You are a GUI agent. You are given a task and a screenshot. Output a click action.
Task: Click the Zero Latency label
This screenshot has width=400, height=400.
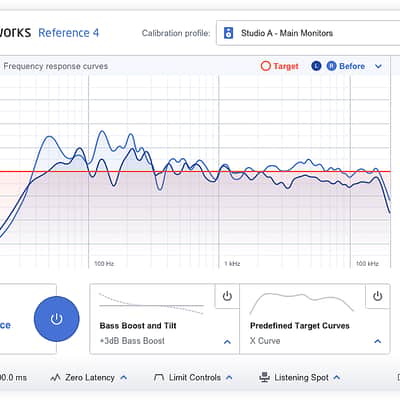click(x=90, y=378)
